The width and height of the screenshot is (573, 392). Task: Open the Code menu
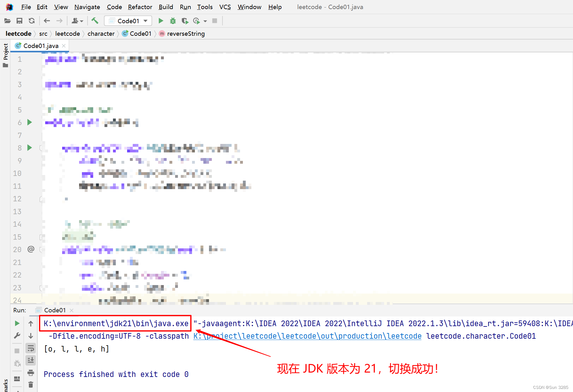(114, 7)
